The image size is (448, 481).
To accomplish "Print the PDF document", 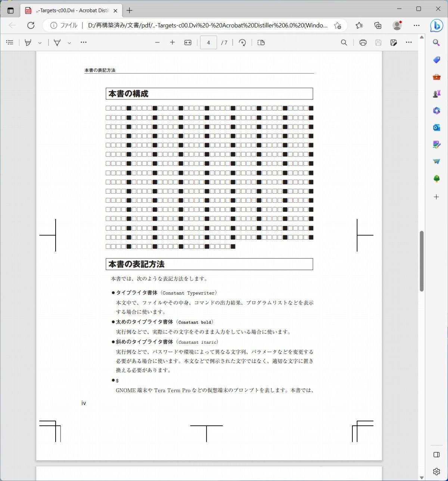I will click(363, 43).
